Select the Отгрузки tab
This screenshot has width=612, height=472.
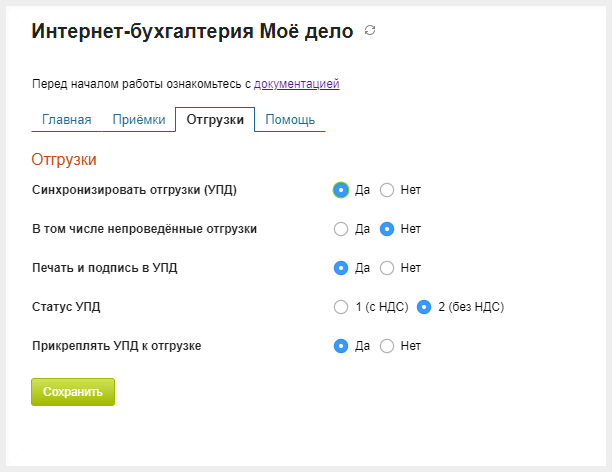[x=215, y=120]
